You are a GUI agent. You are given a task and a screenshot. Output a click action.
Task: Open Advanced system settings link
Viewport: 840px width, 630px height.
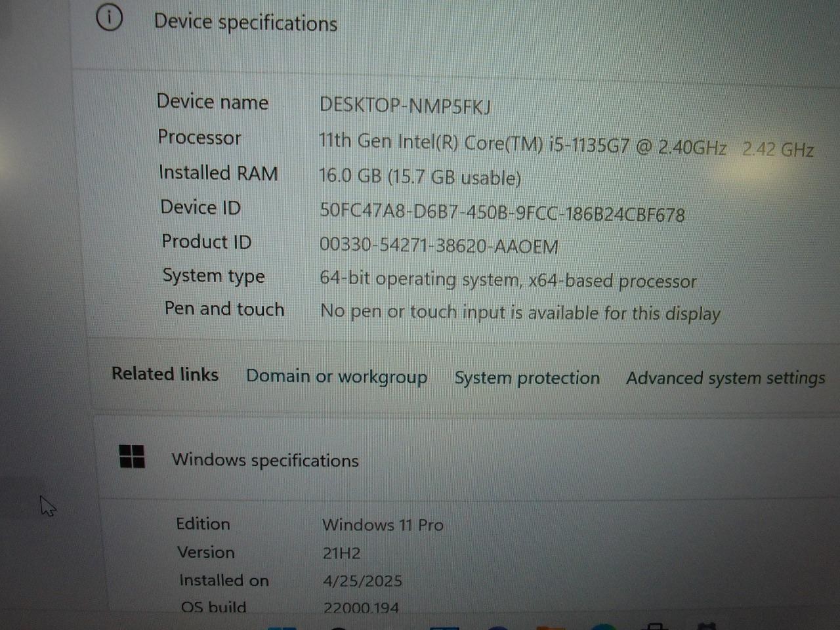(726, 379)
